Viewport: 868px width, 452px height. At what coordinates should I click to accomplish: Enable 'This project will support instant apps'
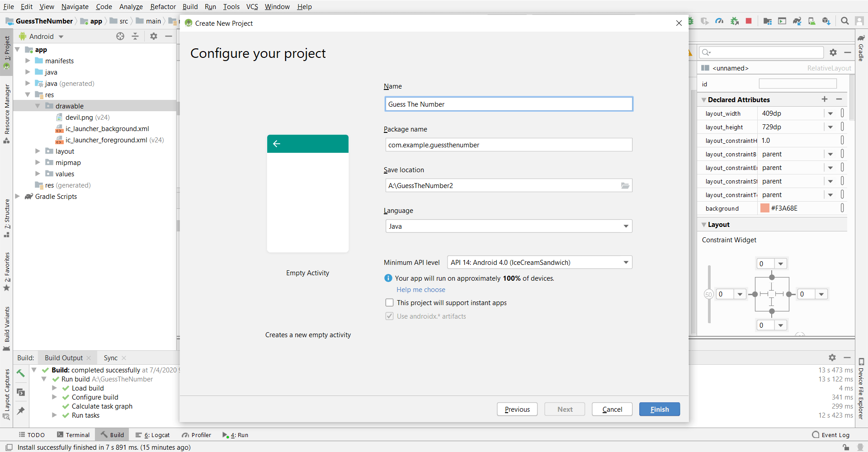389,303
